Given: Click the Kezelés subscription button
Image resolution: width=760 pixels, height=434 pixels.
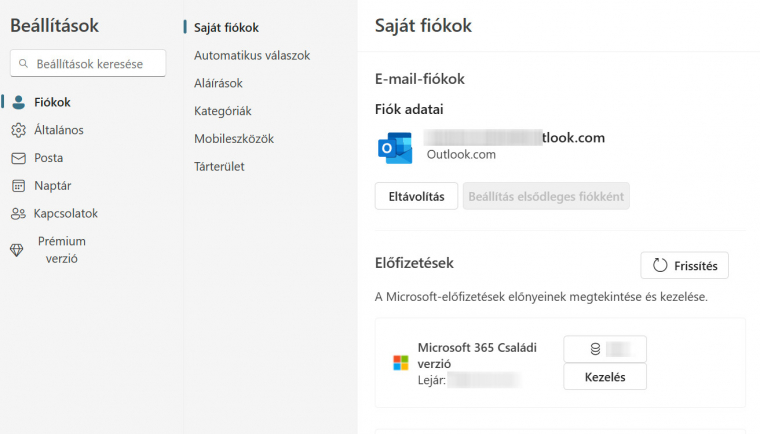Looking at the screenshot, I should [x=605, y=377].
